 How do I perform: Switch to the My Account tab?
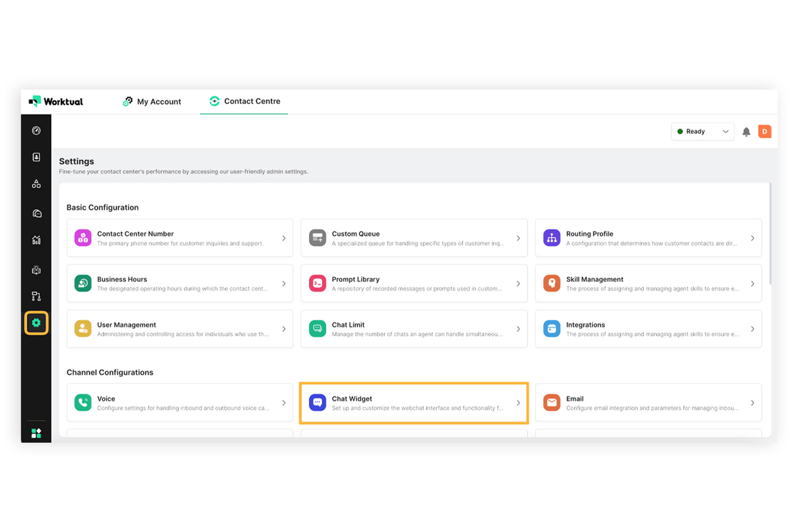point(152,101)
